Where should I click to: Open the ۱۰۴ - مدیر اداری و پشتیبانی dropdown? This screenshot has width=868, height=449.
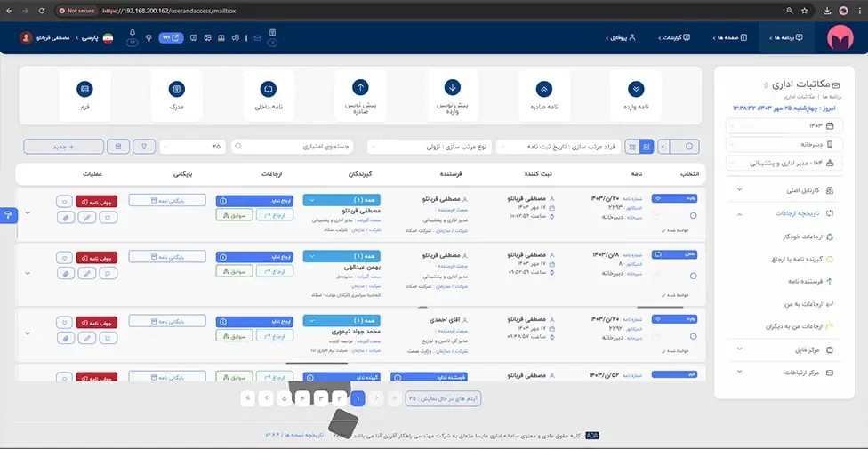point(784,164)
